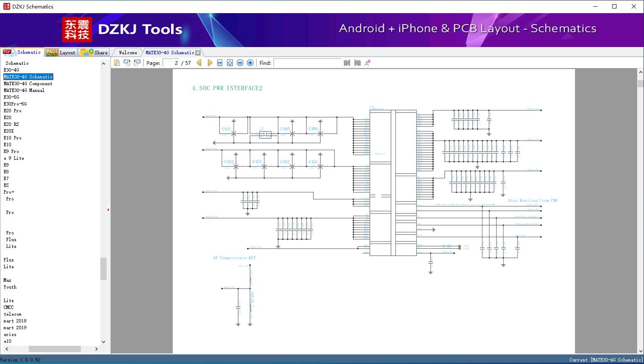Screen dimensions: 644x364
Task: Click the tree vertical scrollbar thumb
Action: point(103,269)
